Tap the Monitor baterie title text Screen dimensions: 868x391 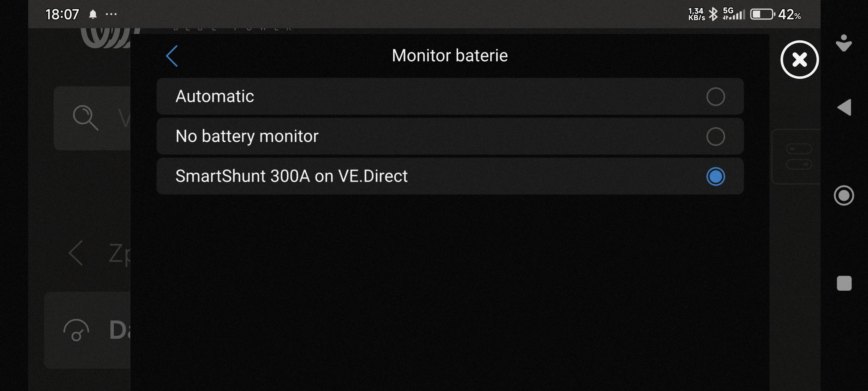[x=449, y=56]
